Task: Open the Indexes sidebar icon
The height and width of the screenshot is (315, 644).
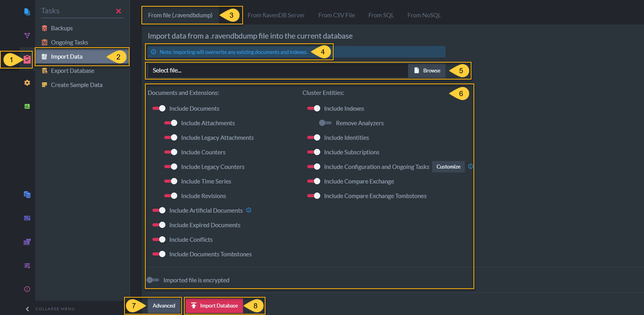Action: (27, 35)
